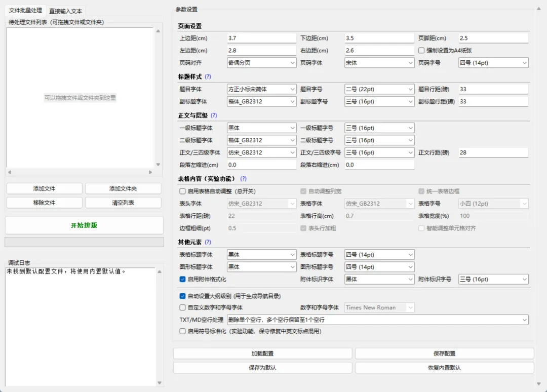Viewport: 547px width, 392px height.
Task: Open 图形标题字体 dropdown
Action: (262, 267)
